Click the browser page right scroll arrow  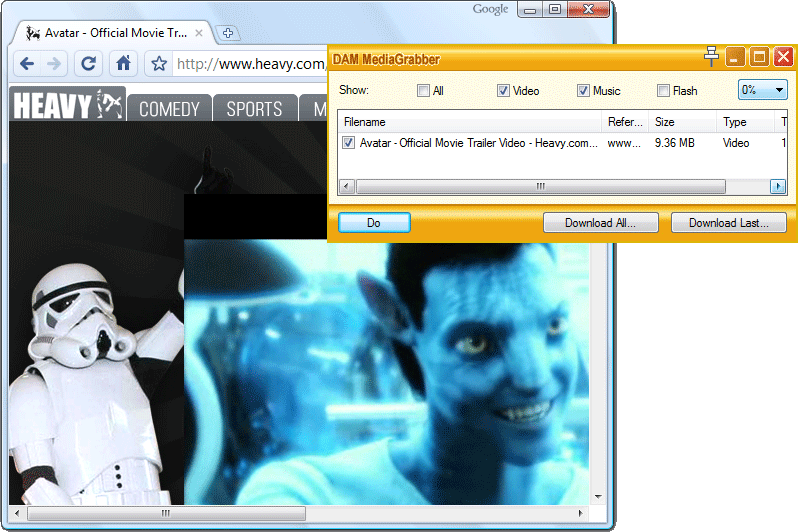(581, 513)
